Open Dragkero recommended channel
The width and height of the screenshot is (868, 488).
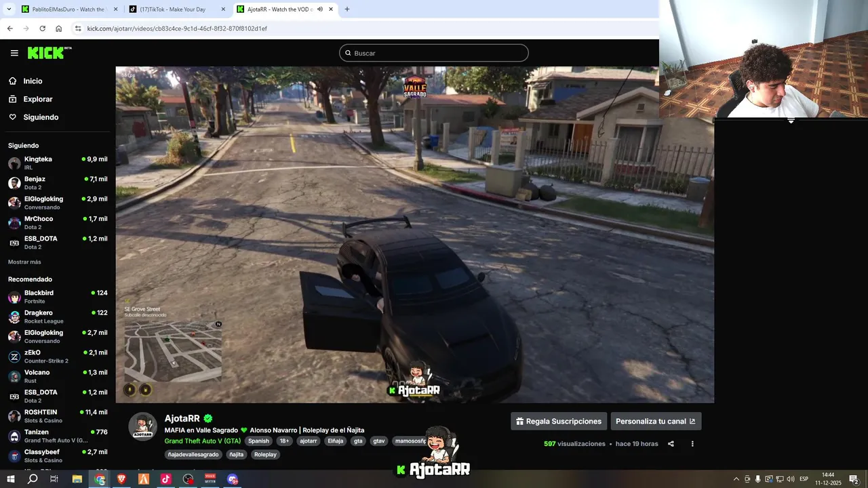[58, 317]
